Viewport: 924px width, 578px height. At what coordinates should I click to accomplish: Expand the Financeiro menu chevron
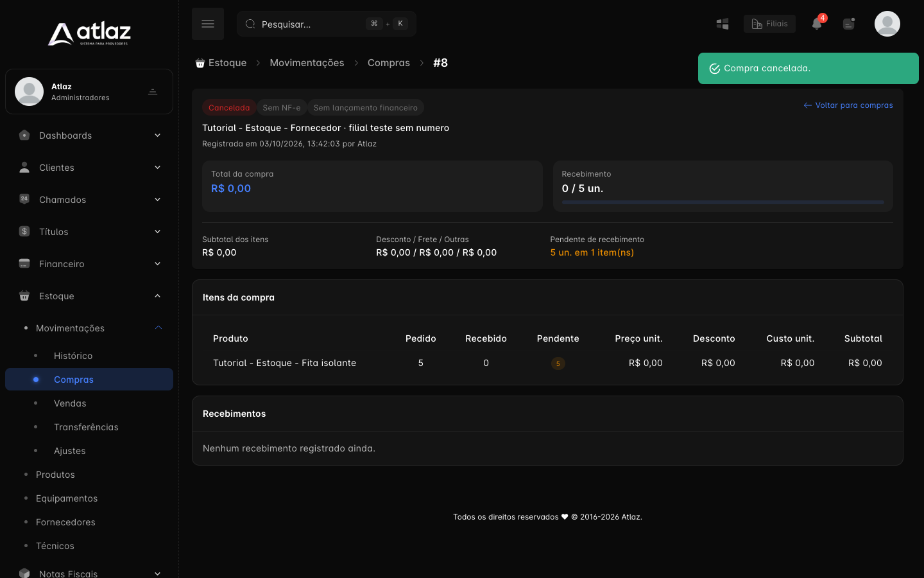(157, 264)
